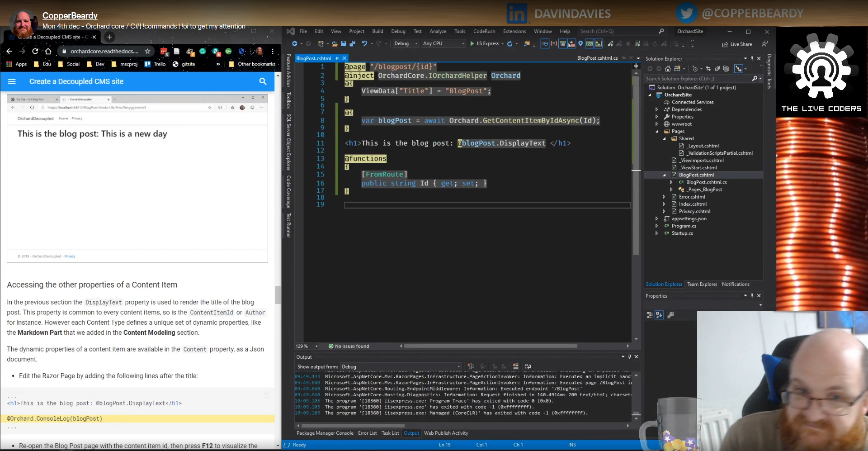Image resolution: width=868 pixels, height=451 pixels.
Task: Click Property Pages wrench icon in Properties panel
Action: point(671,315)
